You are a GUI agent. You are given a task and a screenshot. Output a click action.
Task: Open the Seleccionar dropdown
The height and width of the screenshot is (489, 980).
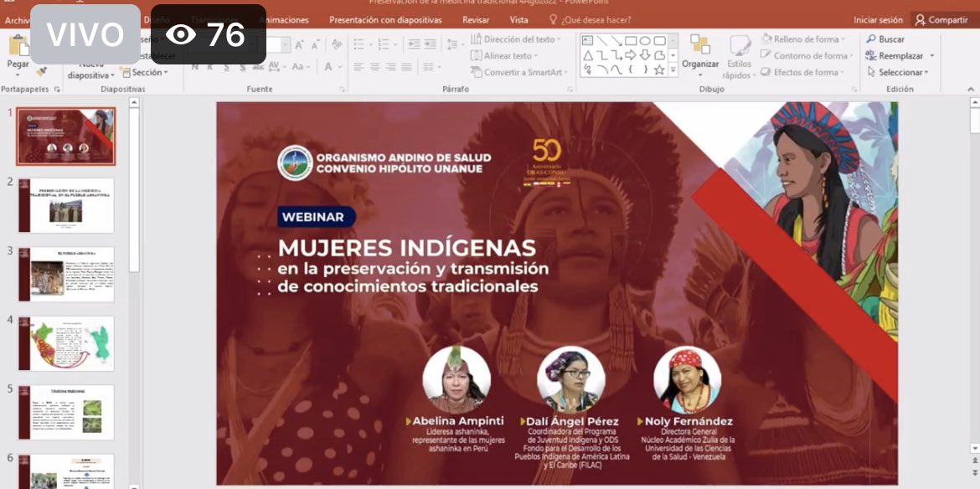tap(898, 73)
